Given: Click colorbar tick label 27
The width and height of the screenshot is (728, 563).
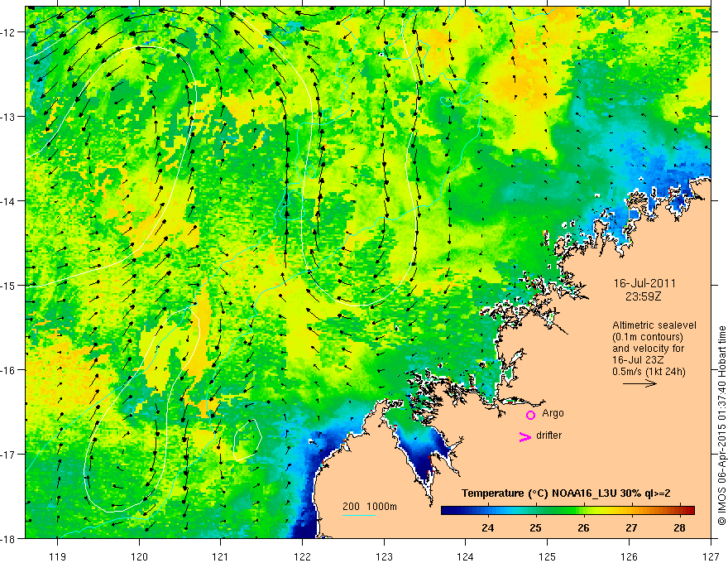Looking at the screenshot, I should (631, 527).
